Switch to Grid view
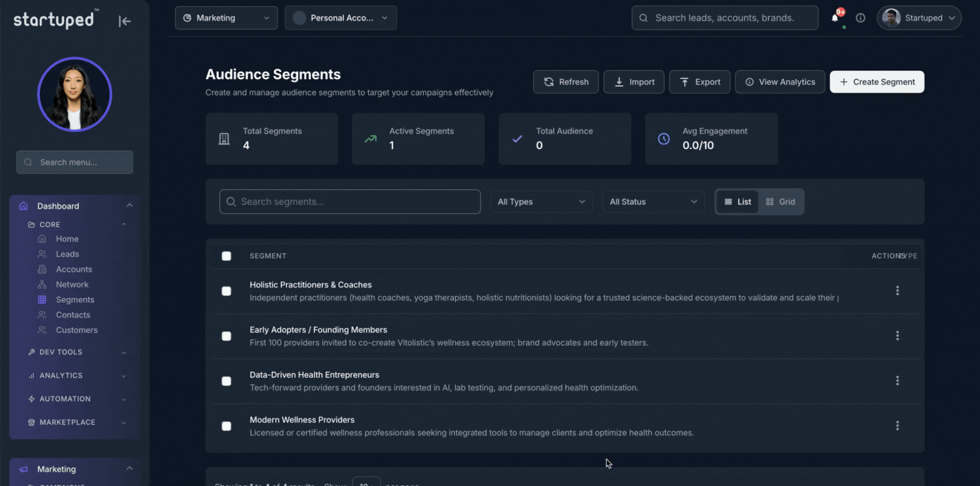 (781, 201)
